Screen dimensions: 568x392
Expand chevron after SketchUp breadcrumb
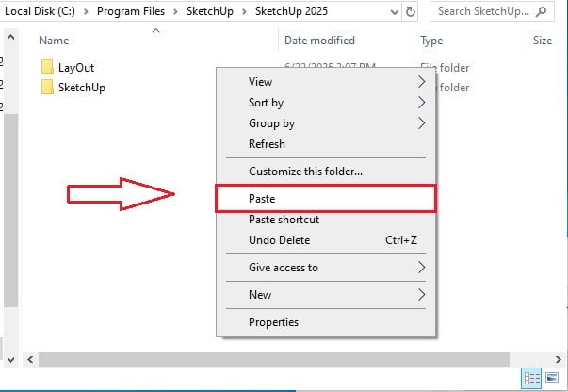244,11
